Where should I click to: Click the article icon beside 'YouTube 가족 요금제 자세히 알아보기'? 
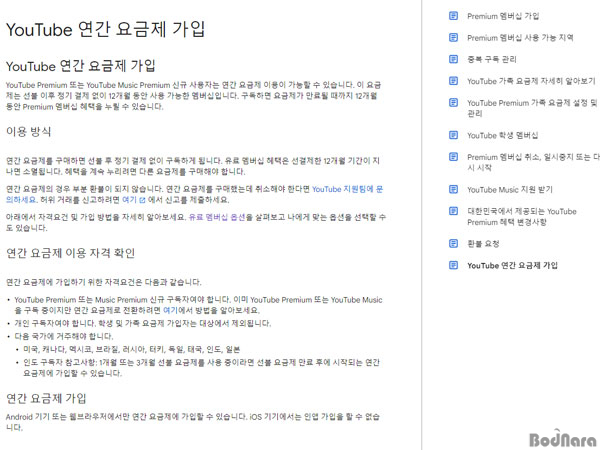(453, 81)
